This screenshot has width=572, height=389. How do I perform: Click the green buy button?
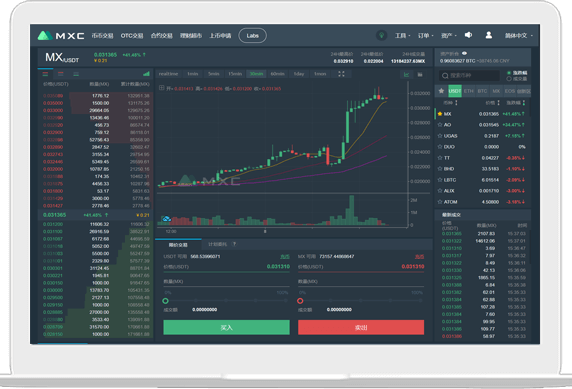[x=227, y=327]
